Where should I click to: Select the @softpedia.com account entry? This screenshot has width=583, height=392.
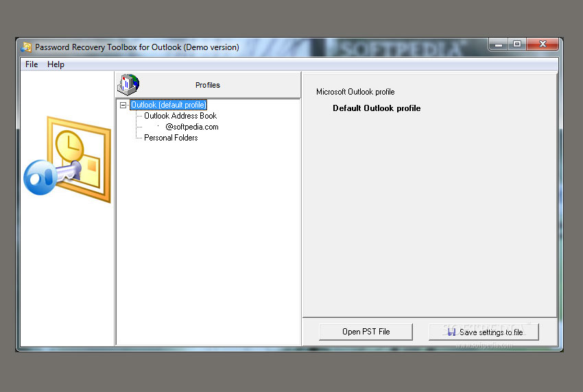[x=192, y=127]
